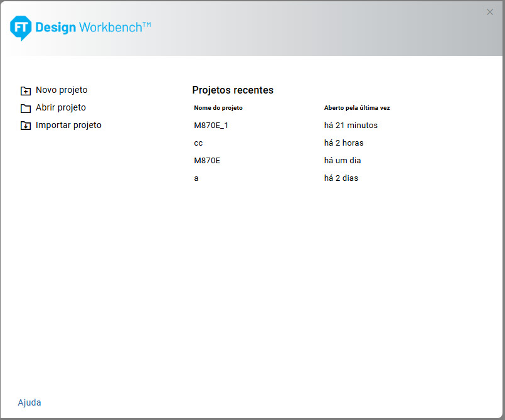Open recent project M870E_1
The height and width of the screenshot is (420, 505).
(x=211, y=126)
